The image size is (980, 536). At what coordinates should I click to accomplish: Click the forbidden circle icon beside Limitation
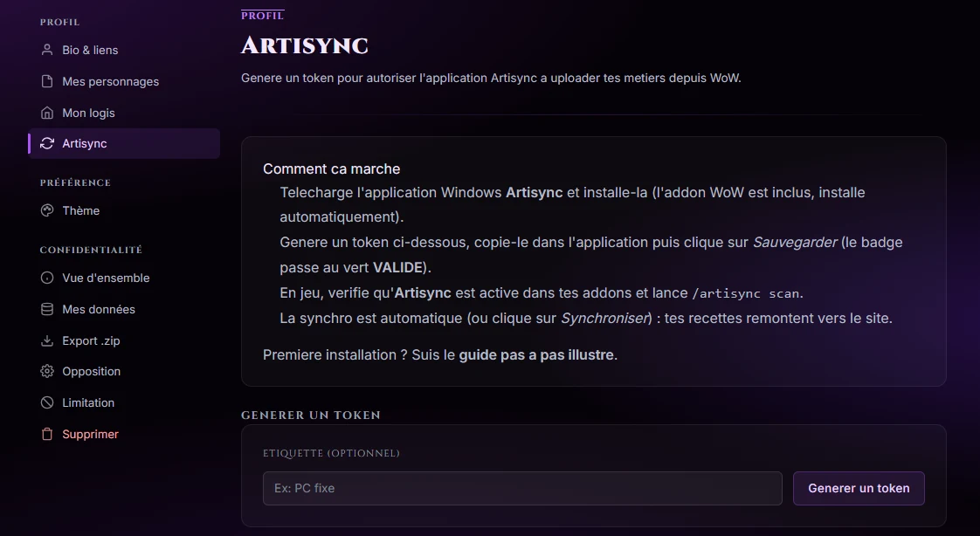click(x=47, y=402)
